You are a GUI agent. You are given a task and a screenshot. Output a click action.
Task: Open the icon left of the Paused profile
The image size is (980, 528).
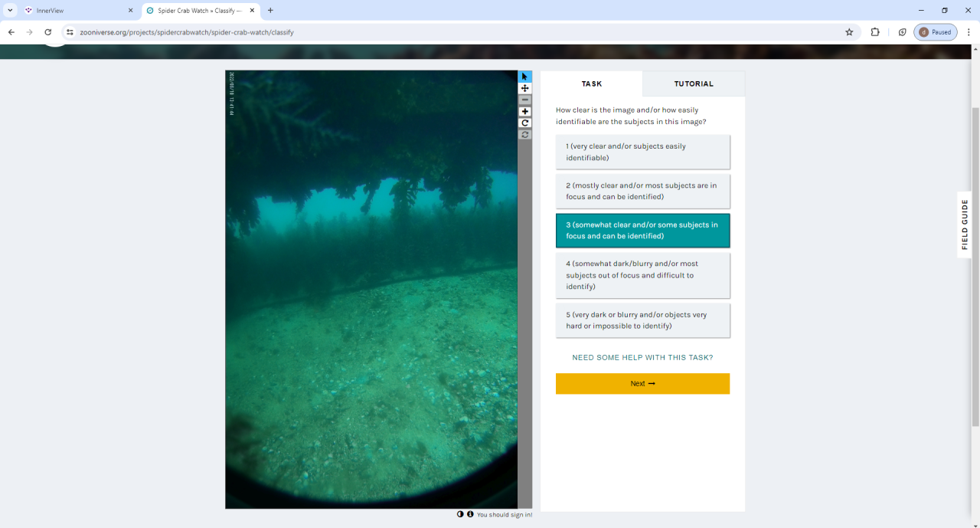[902, 32]
